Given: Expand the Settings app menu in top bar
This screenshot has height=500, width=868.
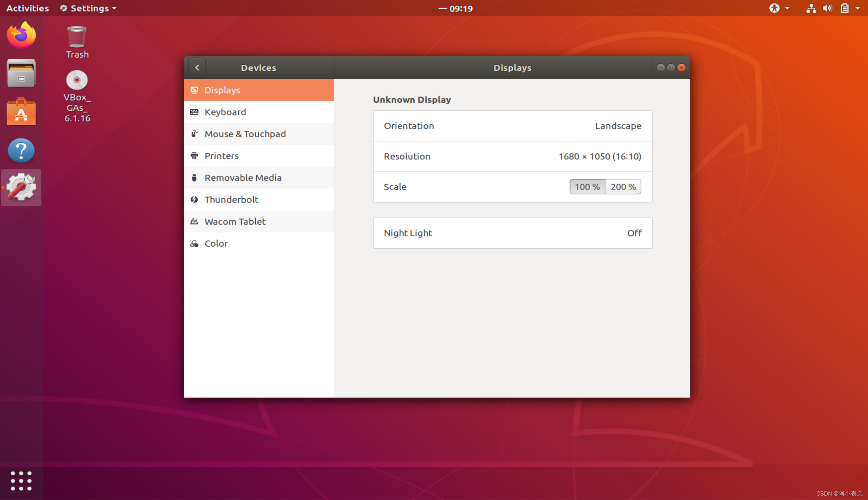Looking at the screenshot, I should tap(88, 8).
